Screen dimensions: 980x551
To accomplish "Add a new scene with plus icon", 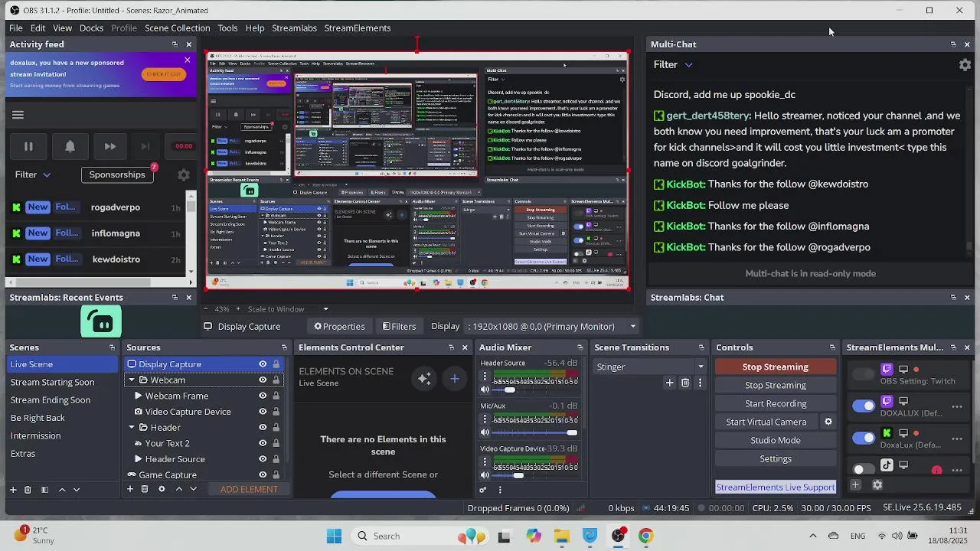I will click(13, 490).
